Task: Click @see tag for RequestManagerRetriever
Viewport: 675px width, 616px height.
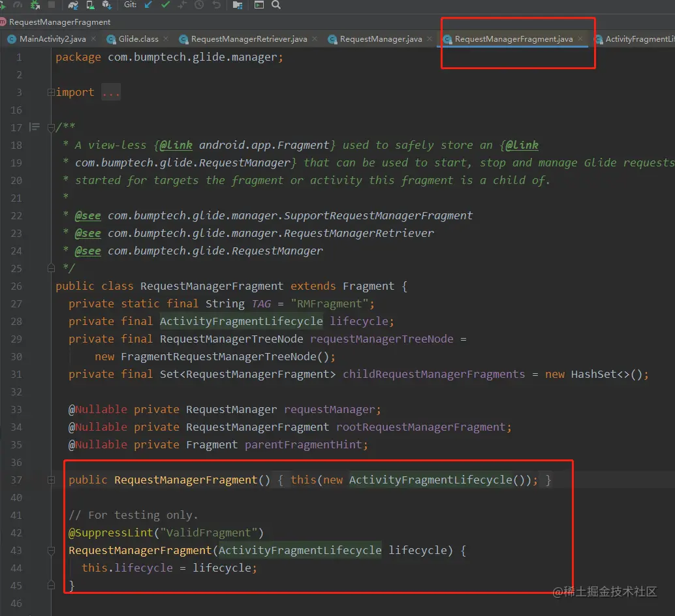Action: 88,233
